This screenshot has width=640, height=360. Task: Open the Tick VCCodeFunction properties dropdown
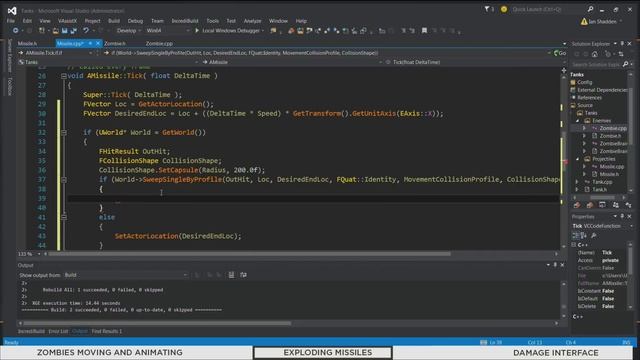(x=602, y=226)
